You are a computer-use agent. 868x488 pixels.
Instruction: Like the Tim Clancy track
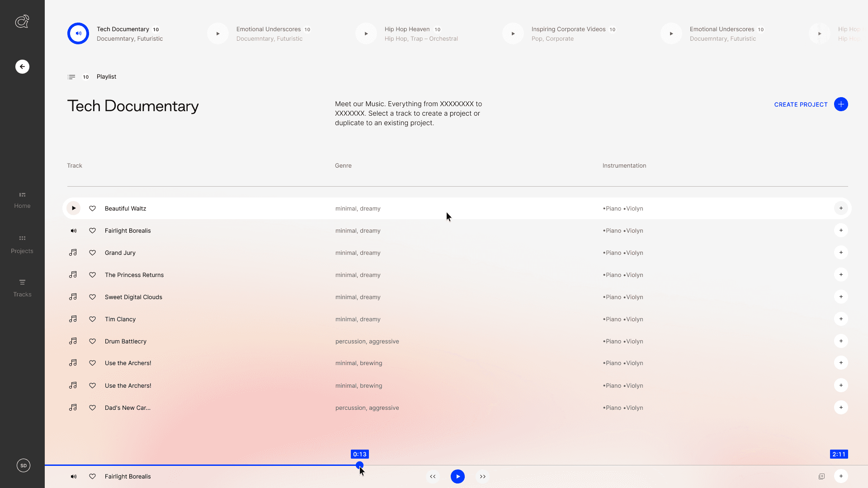point(92,319)
